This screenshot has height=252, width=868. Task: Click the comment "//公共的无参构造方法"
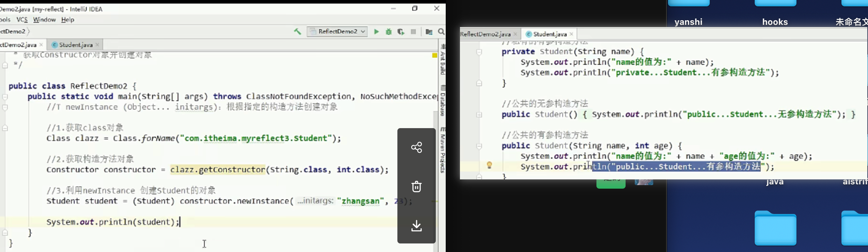tap(545, 104)
